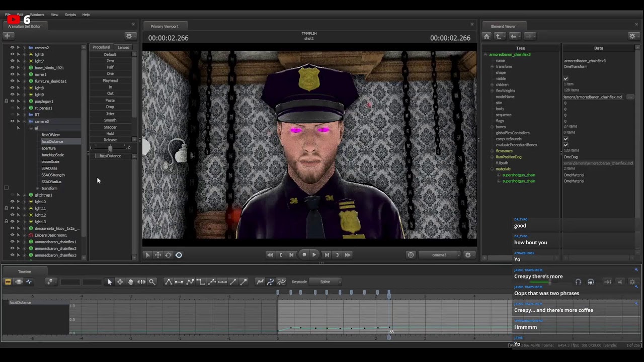644x362 pixels.
Task: Open the Scripts menu
Action: click(x=70, y=15)
